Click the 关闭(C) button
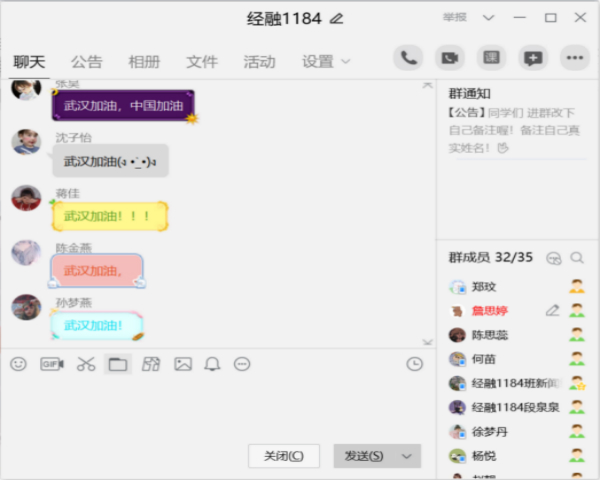 [284, 456]
